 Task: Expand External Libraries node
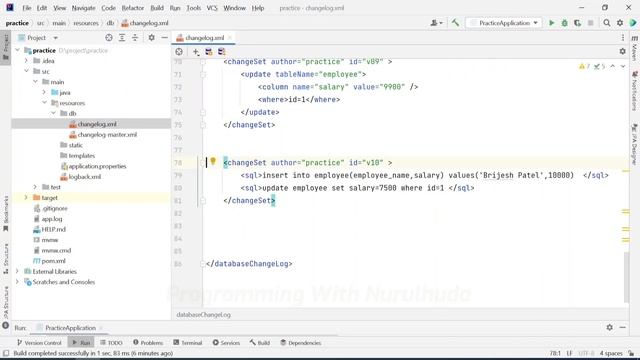18,271
